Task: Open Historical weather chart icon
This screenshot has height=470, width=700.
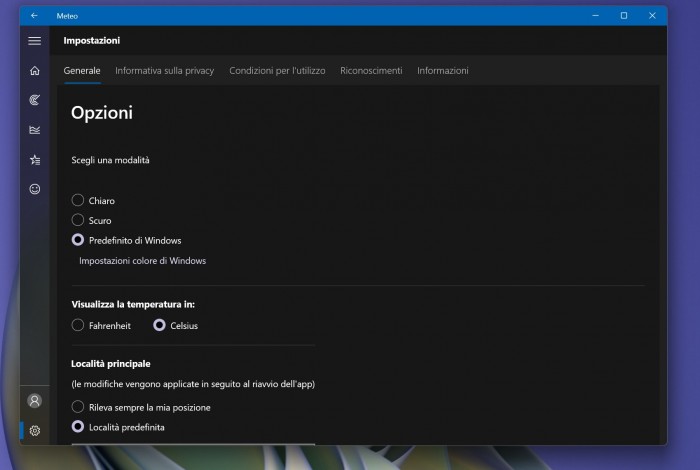Action: (x=35, y=130)
